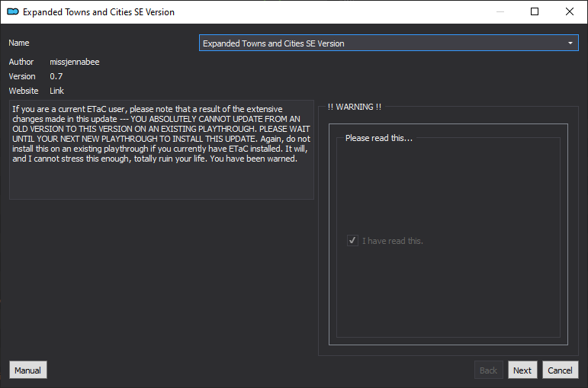Close the installer window
Screen dimensions: 588x388
[x=569, y=11]
